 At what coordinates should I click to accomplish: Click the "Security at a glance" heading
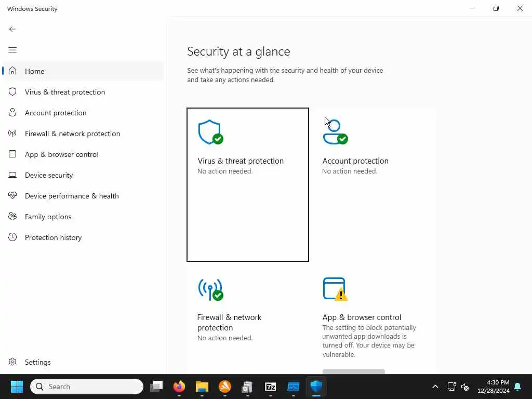(238, 51)
